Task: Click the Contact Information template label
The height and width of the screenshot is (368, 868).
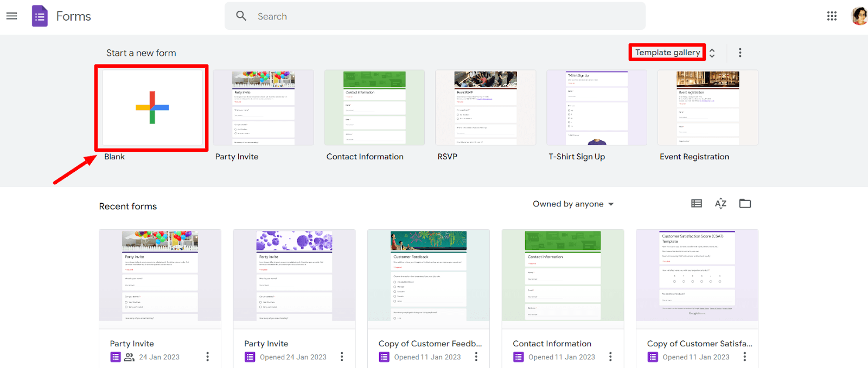Action: [x=365, y=157]
